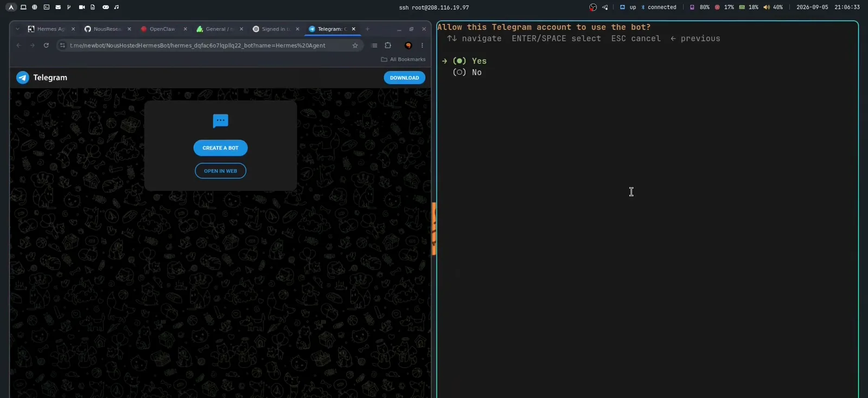Close the Telegram tab

354,29
